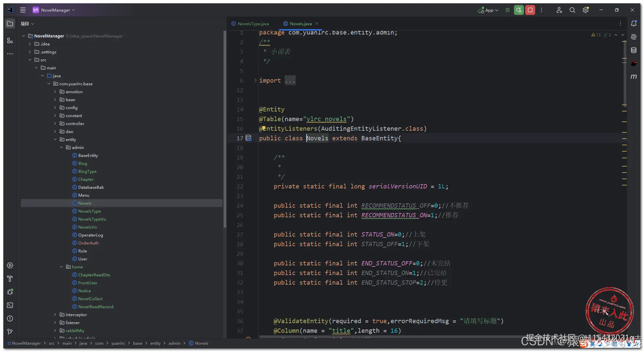Click NovelManager breadcrumb in status bar
Image resolution: width=644 pixels, height=352 pixels.
pyautogui.click(x=24, y=343)
